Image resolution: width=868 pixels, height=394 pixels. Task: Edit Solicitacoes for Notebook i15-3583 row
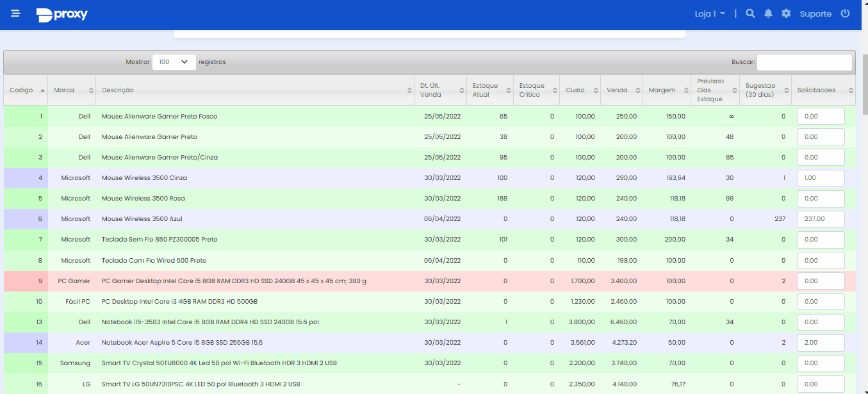(821, 322)
